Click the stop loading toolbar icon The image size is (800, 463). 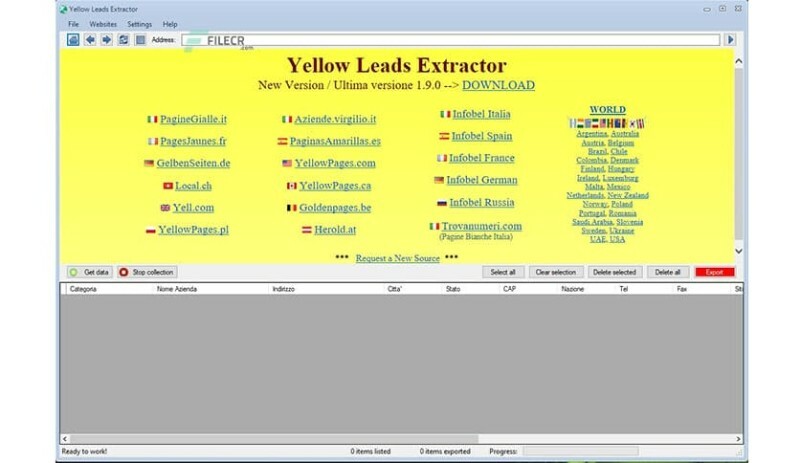(x=140, y=40)
